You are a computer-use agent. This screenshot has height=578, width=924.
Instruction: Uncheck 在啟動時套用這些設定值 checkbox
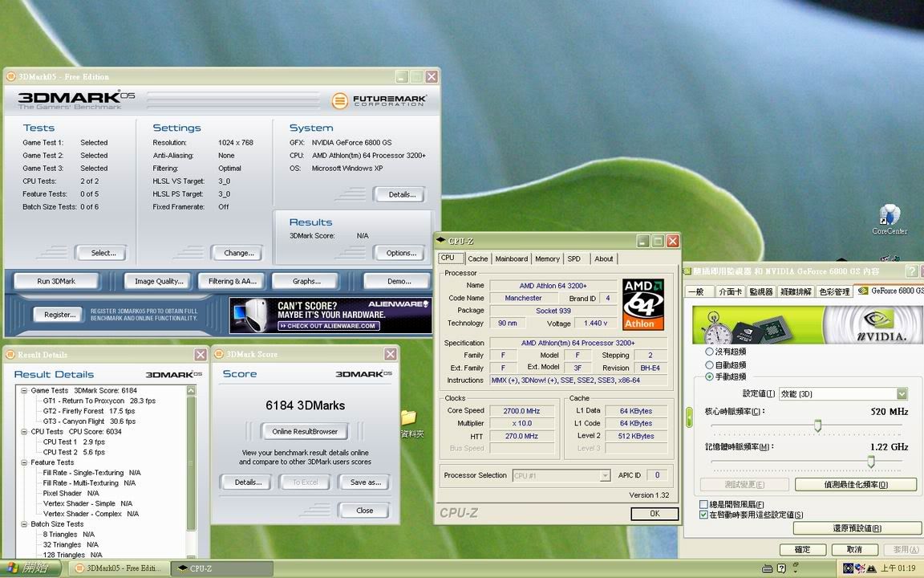click(x=704, y=515)
